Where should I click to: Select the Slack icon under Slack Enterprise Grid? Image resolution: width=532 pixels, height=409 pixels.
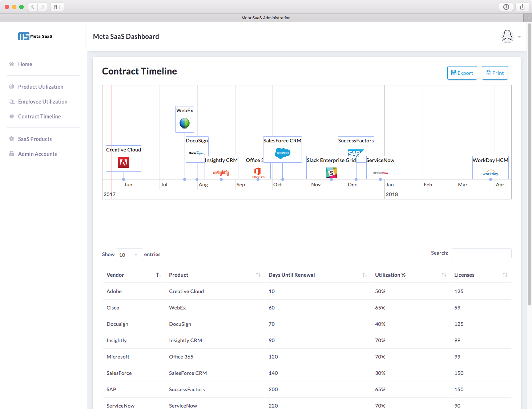[x=331, y=173]
